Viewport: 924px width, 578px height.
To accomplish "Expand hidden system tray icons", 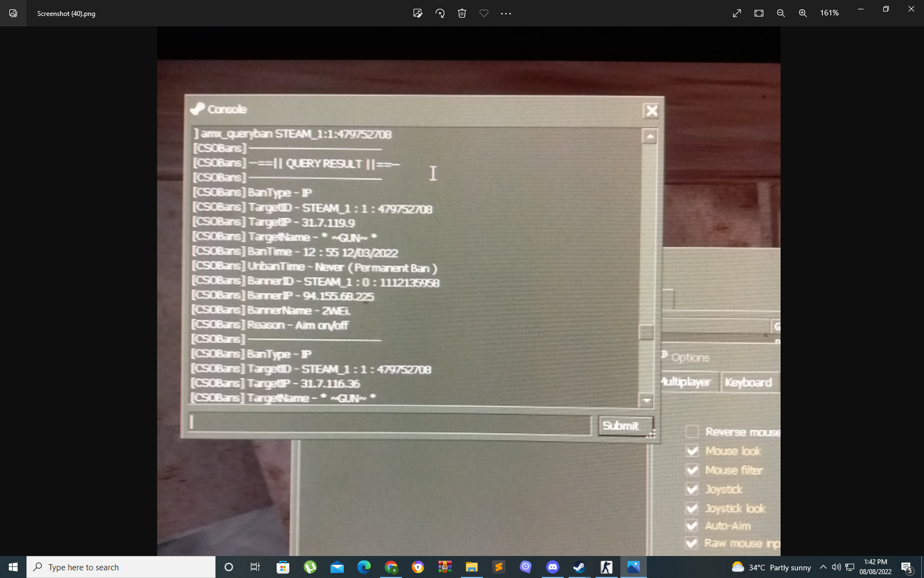I will click(x=823, y=567).
